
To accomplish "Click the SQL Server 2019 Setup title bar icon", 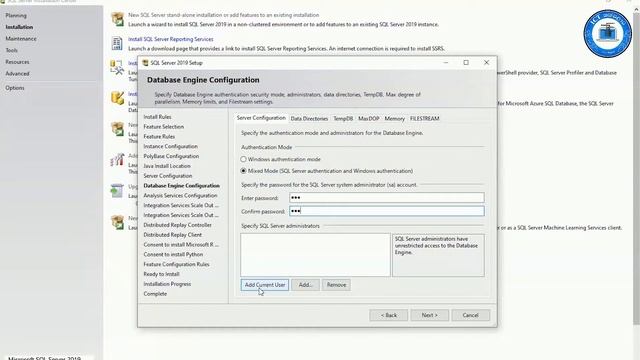I will (x=145, y=63).
